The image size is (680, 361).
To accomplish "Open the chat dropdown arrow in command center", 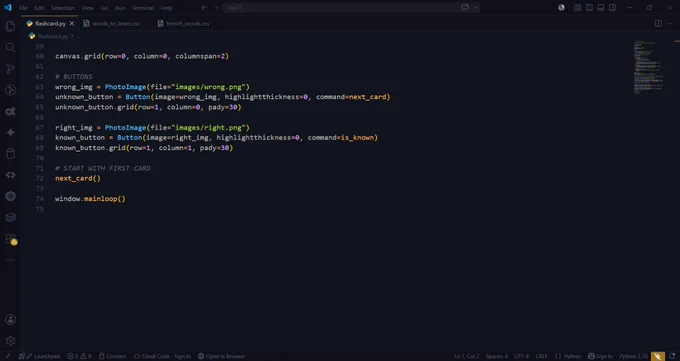I will (x=476, y=7).
